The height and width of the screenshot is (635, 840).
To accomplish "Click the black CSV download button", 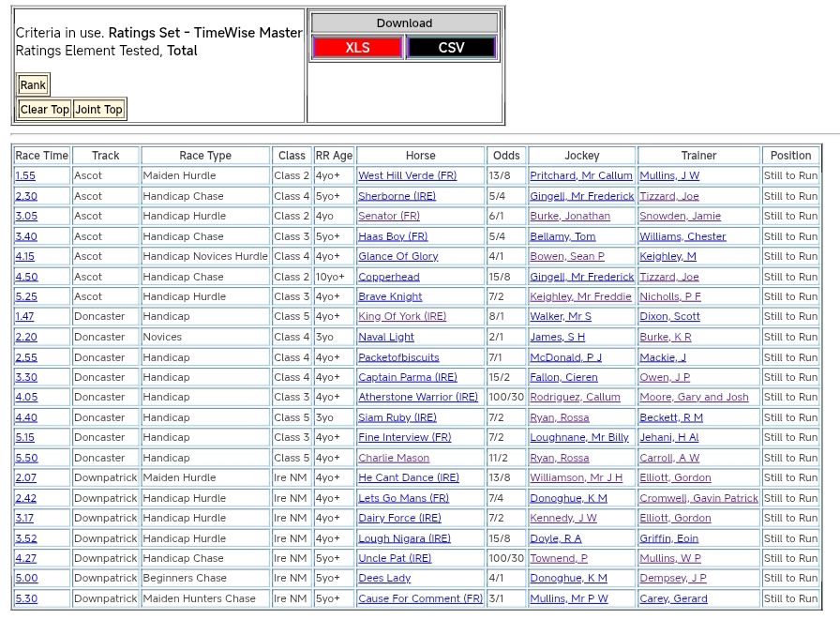I will point(451,48).
